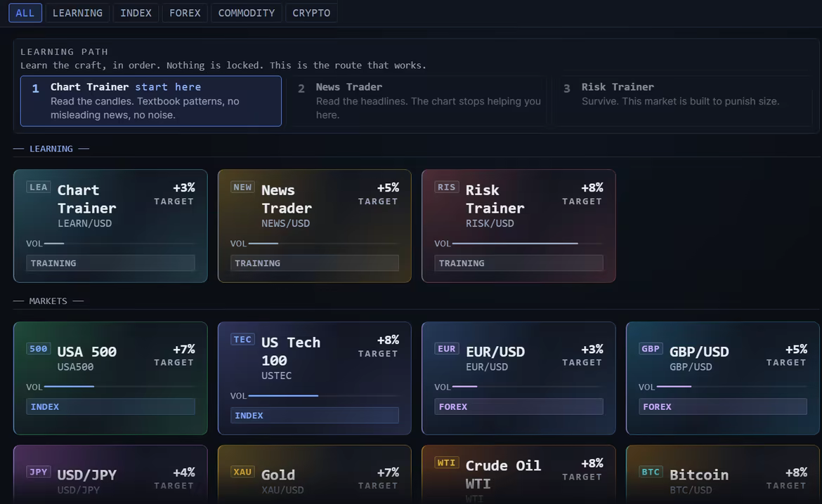Click the VOL bar on GBP/USD card

click(x=732, y=387)
